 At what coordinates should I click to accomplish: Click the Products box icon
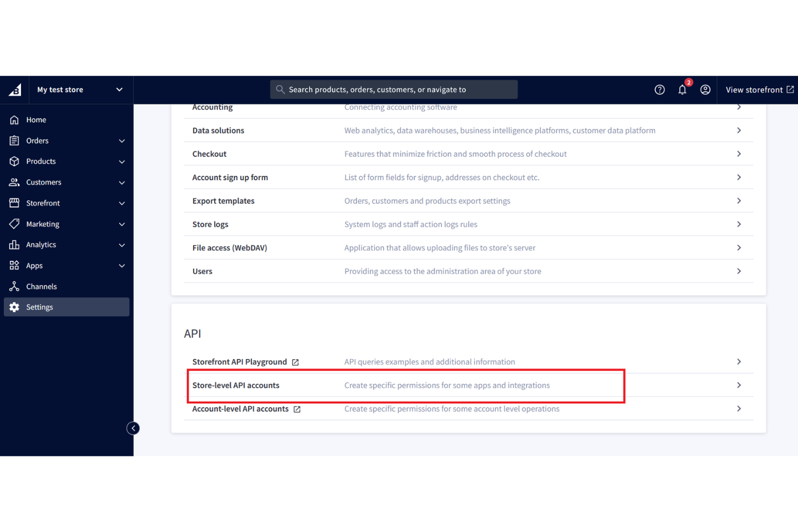(x=15, y=161)
